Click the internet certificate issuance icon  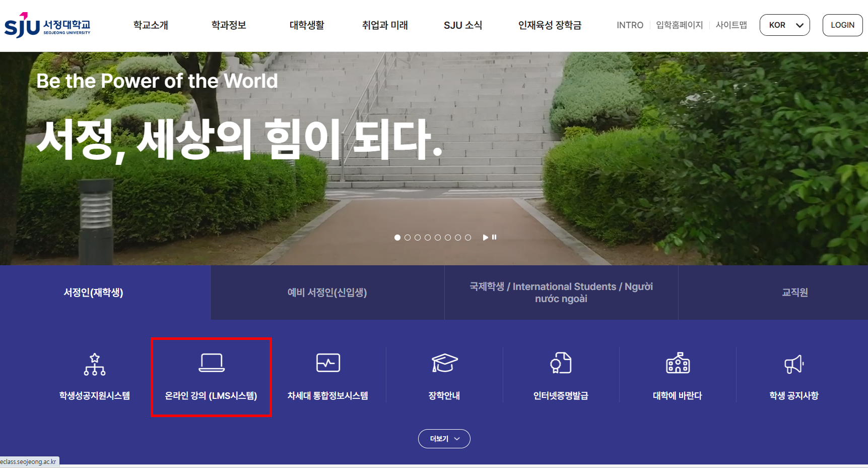tap(561, 363)
